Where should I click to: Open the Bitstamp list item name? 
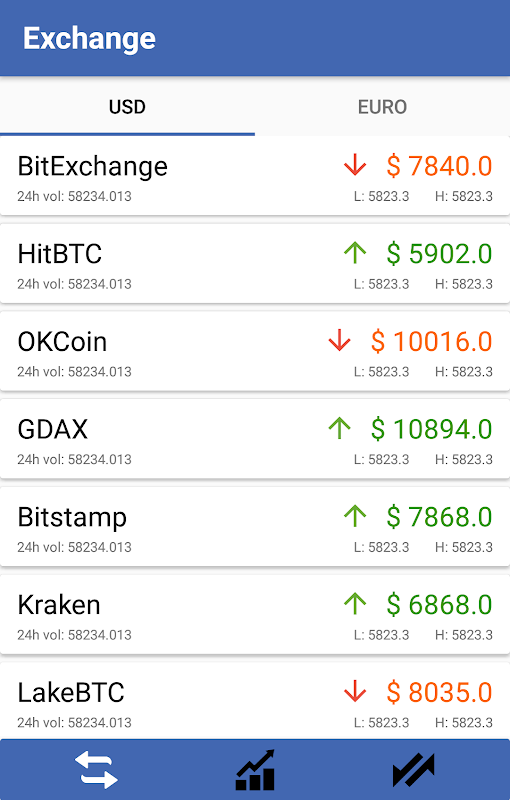pyautogui.click(x=72, y=518)
